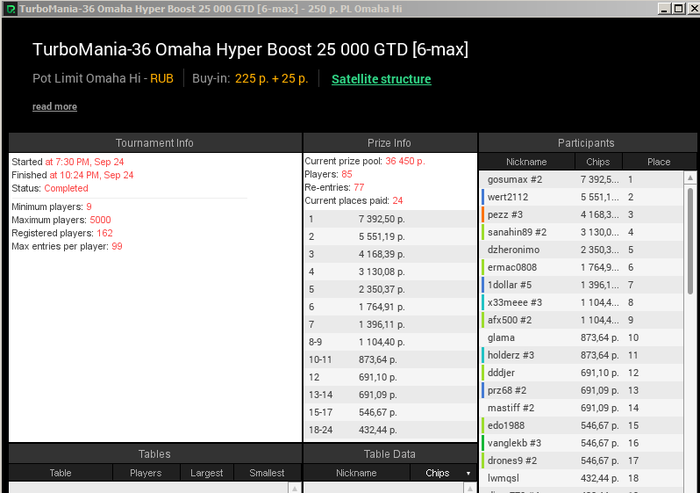Sort tables by Smallest column header
Viewport: 700px width, 493px height.
(x=267, y=473)
